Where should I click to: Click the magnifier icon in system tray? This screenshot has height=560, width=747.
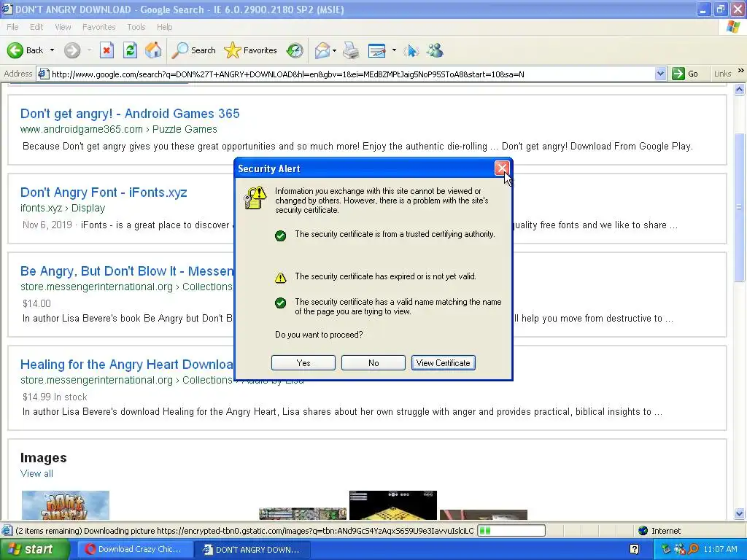click(x=693, y=549)
